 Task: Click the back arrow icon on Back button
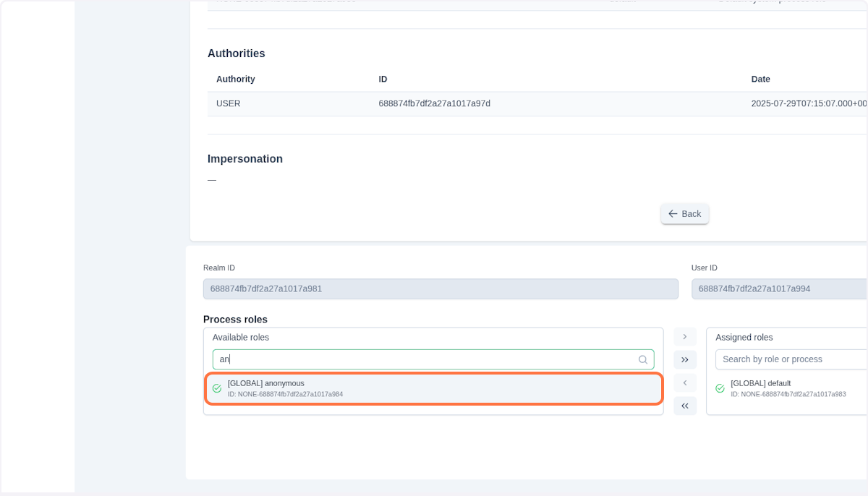point(673,213)
